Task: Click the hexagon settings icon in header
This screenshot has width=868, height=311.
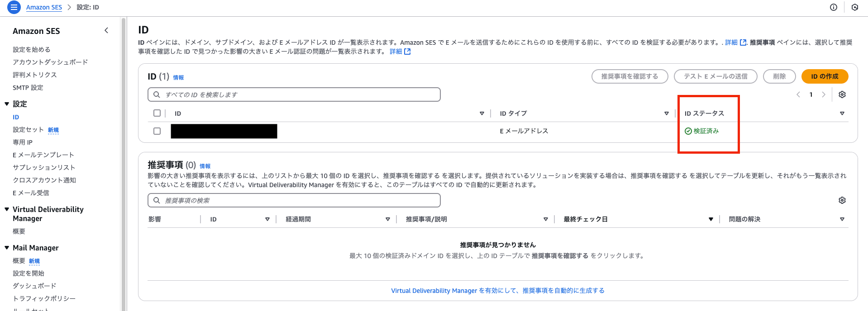Action: 854,7
